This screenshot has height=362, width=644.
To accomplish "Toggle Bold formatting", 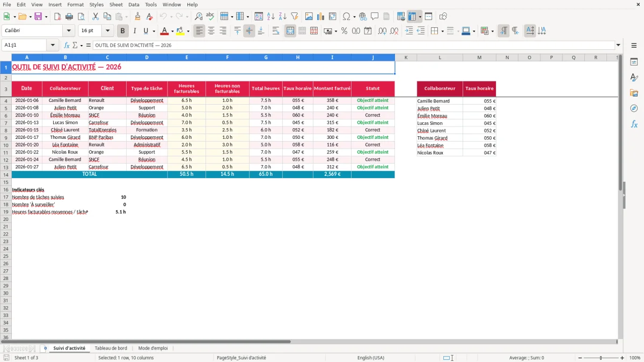I will pos(123,31).
